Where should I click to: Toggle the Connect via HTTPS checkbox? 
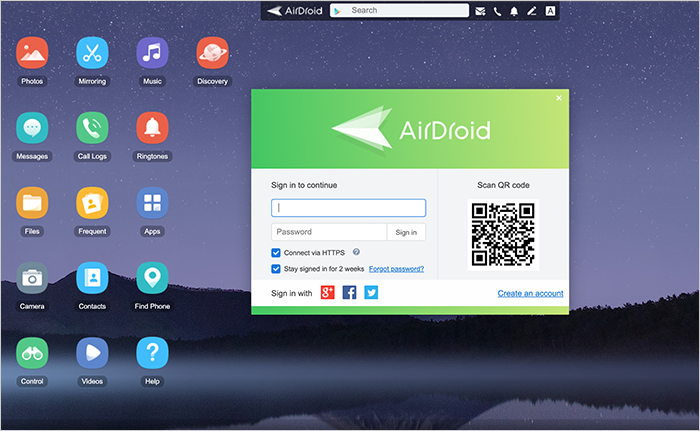coord(276,253)
